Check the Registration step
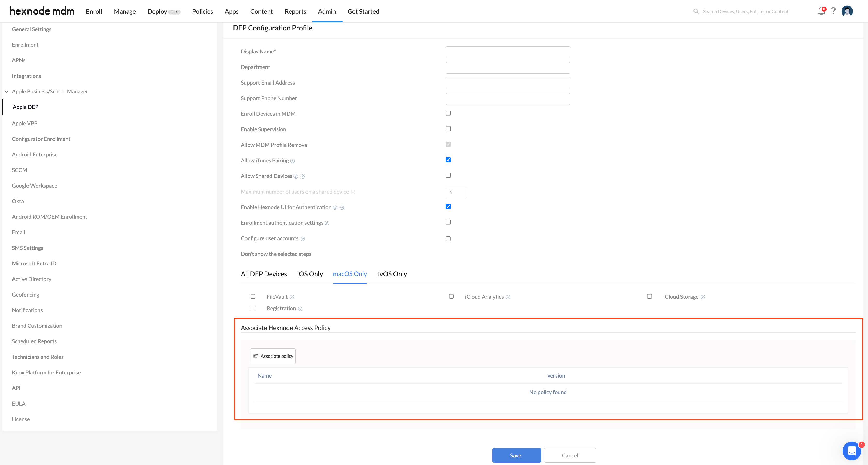This screenshot has width=868, height=465. pos(253,308)
